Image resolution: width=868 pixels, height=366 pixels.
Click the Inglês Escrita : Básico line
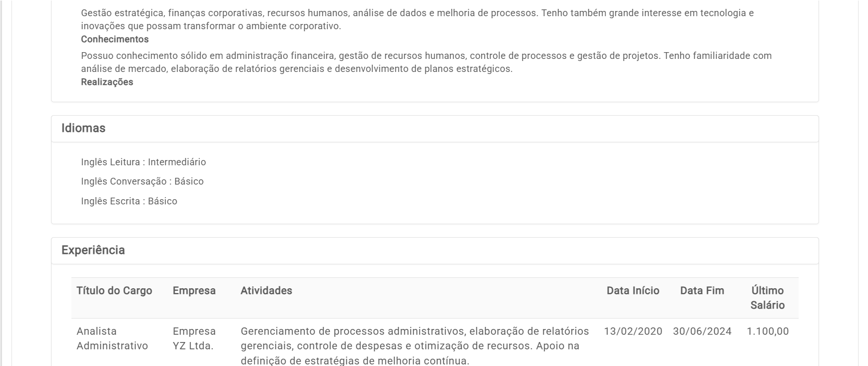(x=129, y=201)
